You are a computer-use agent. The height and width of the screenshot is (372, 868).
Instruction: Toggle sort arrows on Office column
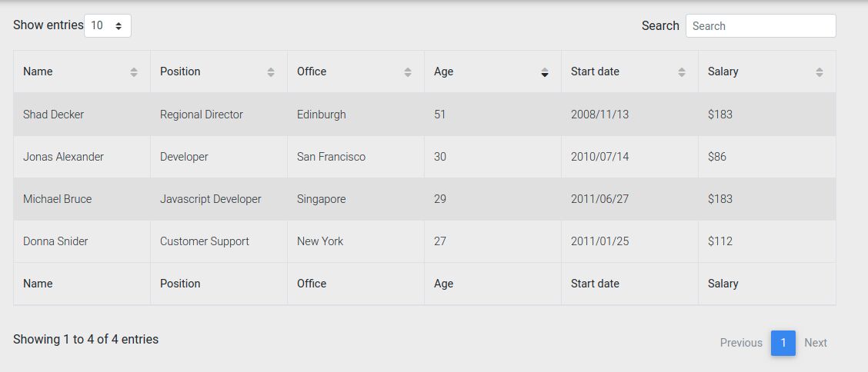[x=407, y=71]
